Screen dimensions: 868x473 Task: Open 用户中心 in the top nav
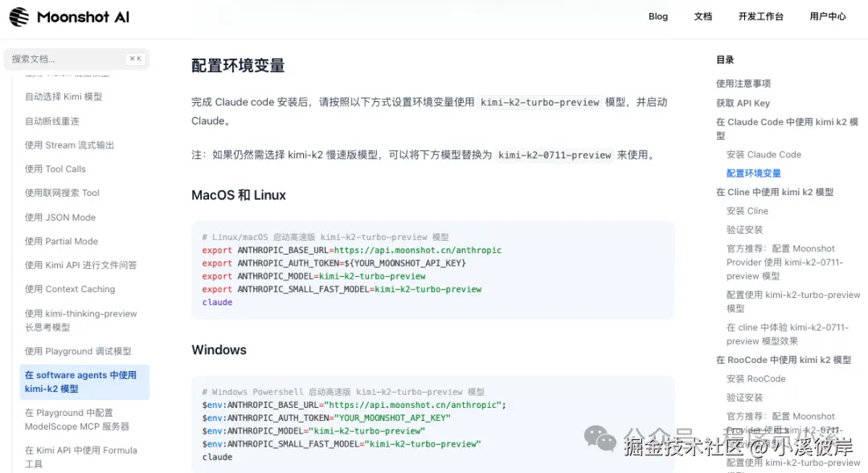828,17
